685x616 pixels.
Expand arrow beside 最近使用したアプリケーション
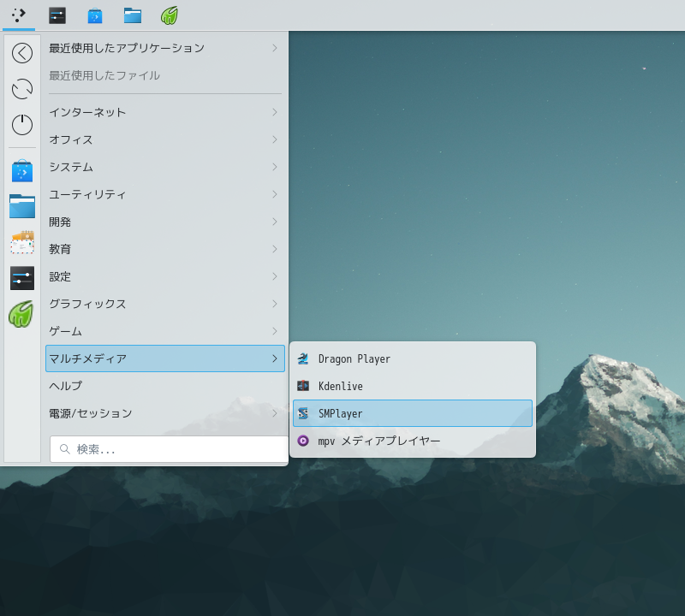pos(275,48)
